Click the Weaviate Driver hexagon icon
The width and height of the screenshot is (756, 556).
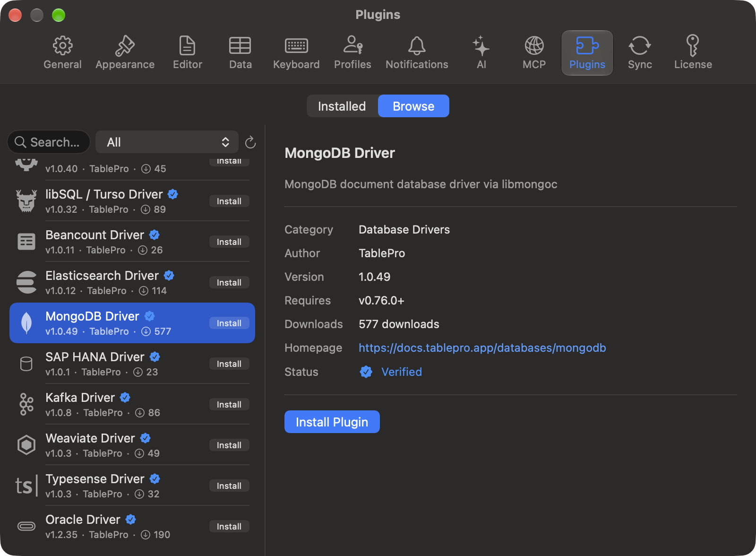26,445
